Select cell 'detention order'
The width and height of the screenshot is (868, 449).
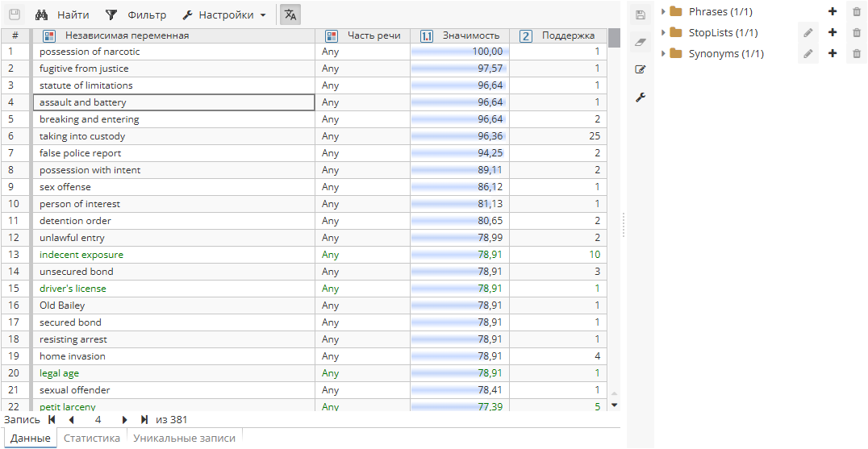click(x=174, y=221)
